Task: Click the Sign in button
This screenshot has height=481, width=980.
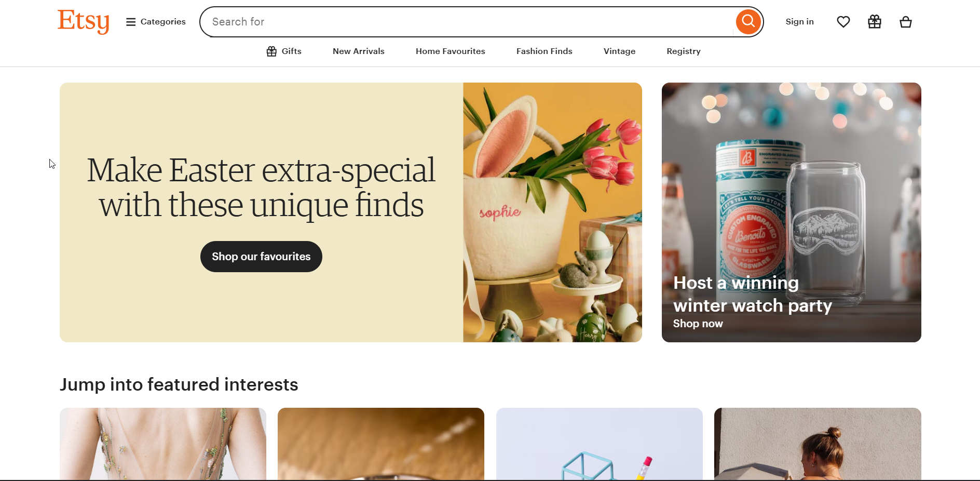Action: point(799,22)
